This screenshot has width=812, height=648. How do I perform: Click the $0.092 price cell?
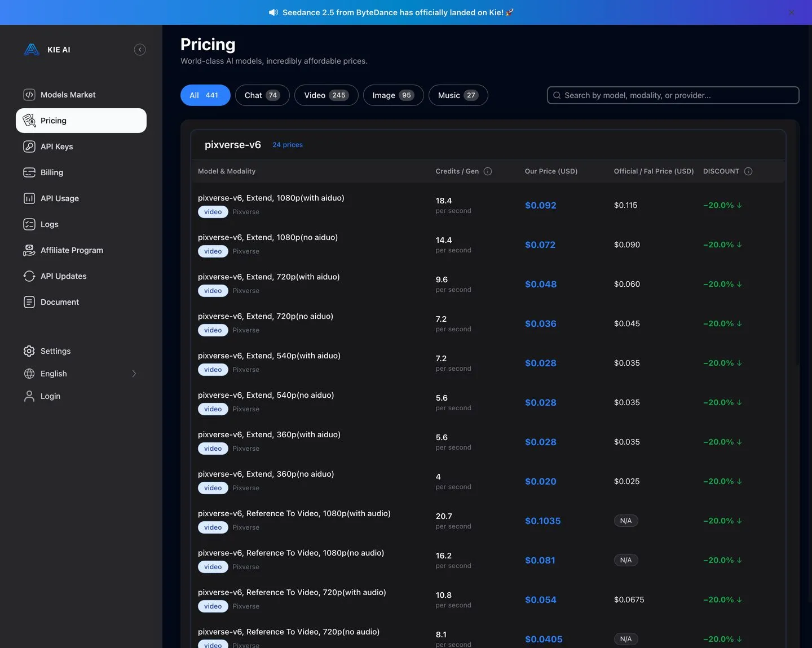point(541,205)
